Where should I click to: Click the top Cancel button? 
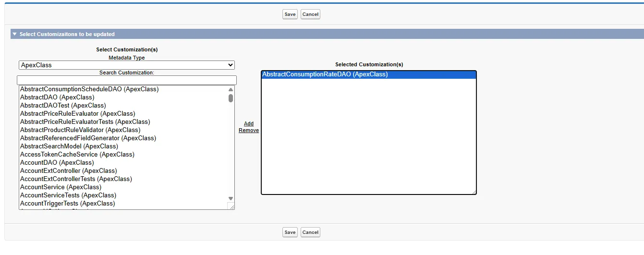310,14
